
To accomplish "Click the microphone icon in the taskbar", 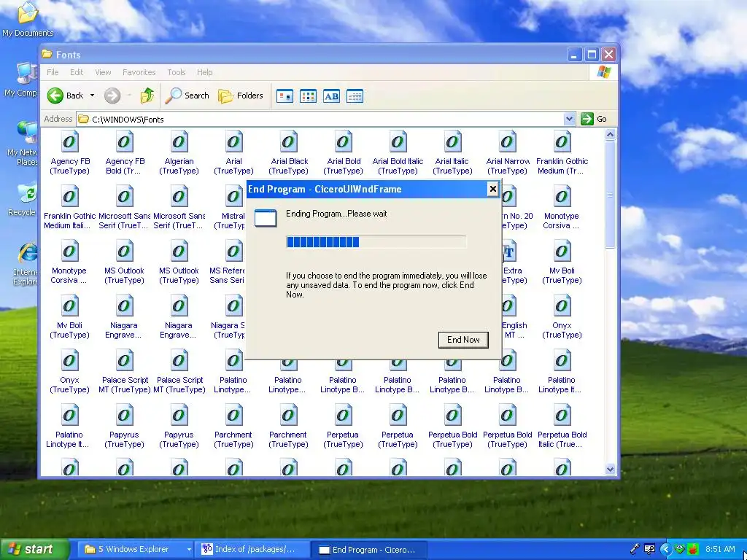I will point(634,549).
